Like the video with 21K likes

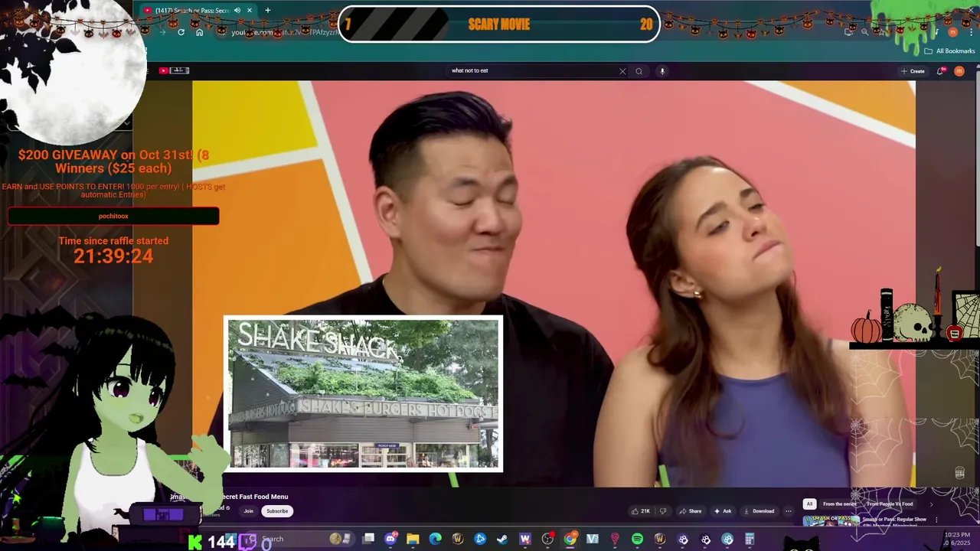click(641, 511)
